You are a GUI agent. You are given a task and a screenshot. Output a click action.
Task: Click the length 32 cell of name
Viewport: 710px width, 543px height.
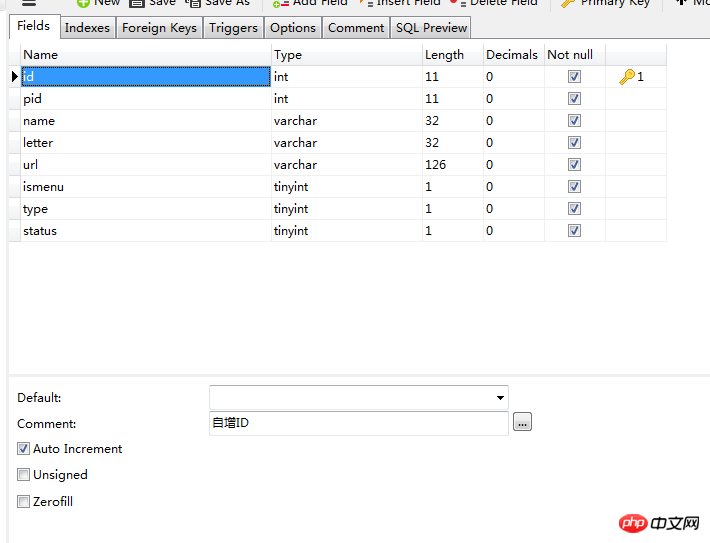(453, 121)
